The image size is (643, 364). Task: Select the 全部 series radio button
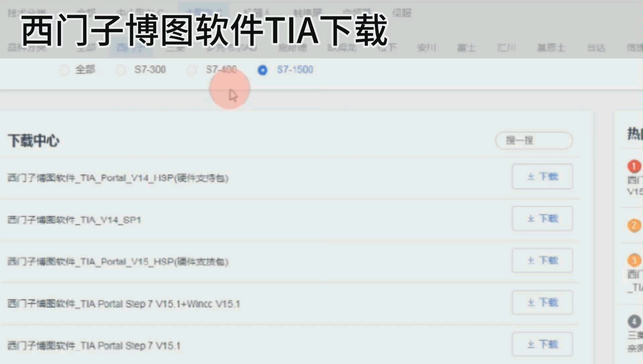click(x=64, y=70)
